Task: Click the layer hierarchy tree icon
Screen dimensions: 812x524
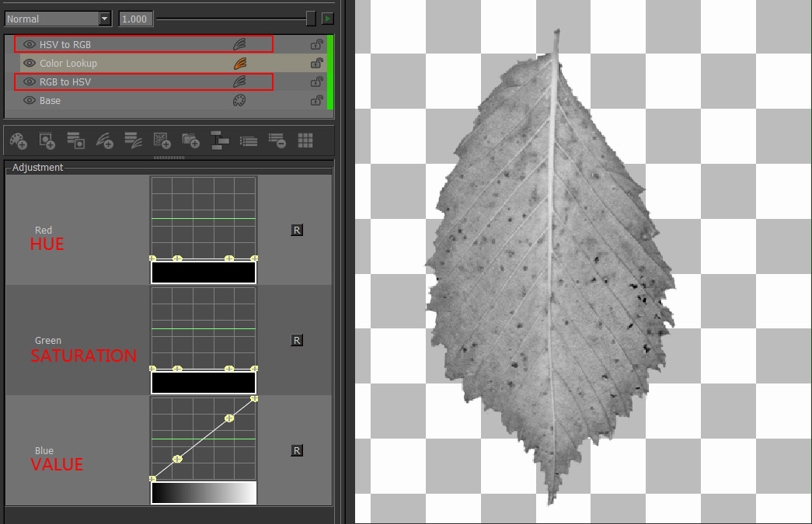Action: pyautogui.click(x=219, y=141)
